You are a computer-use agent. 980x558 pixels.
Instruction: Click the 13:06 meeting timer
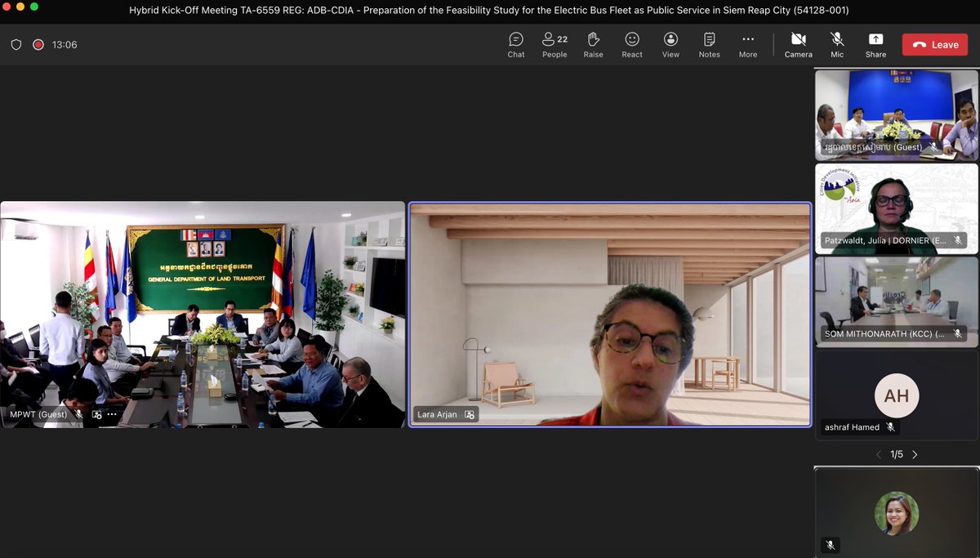click(65, 45)
